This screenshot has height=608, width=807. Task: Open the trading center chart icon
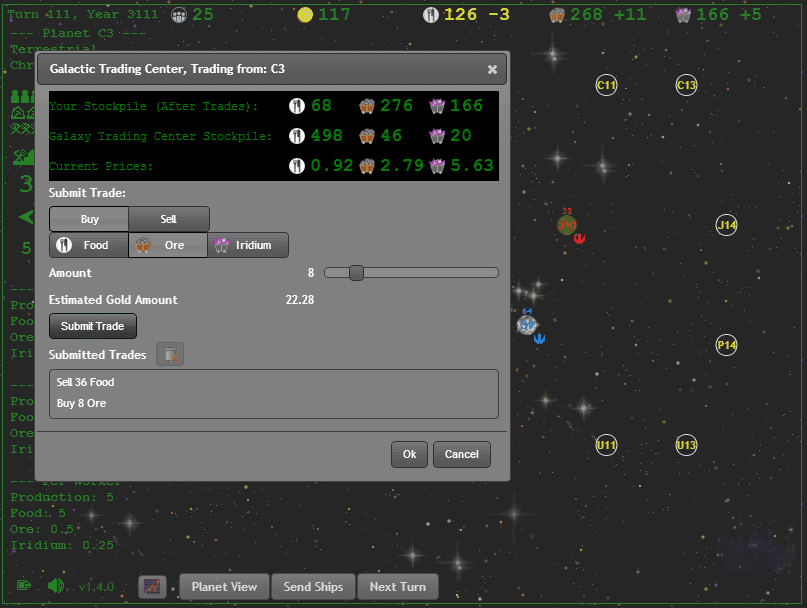tap(152, 587)
